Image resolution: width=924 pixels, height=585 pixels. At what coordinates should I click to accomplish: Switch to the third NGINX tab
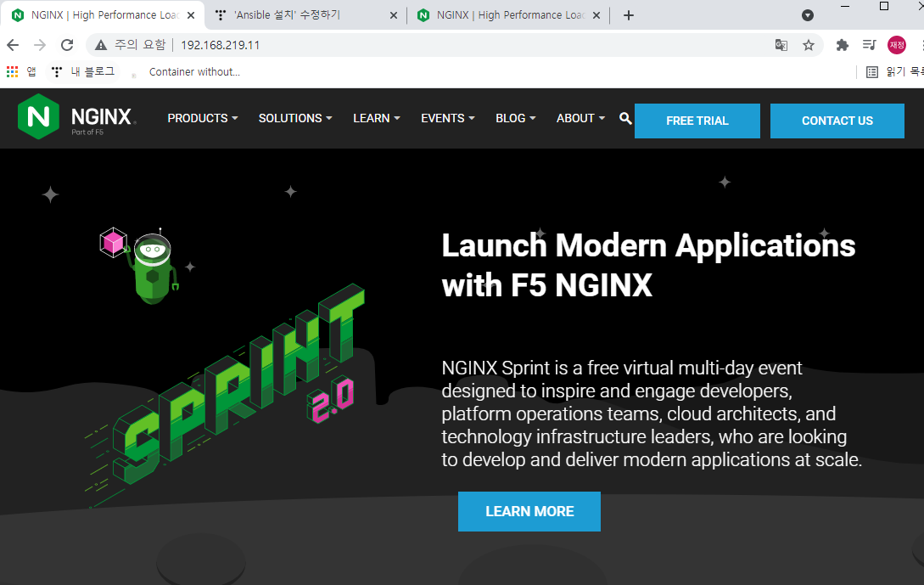tap(509, 15)
